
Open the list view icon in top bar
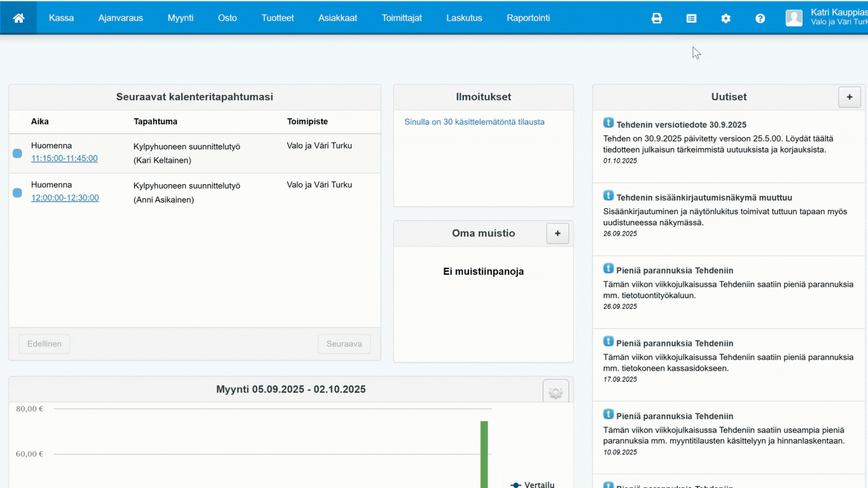tap(691, 18)
